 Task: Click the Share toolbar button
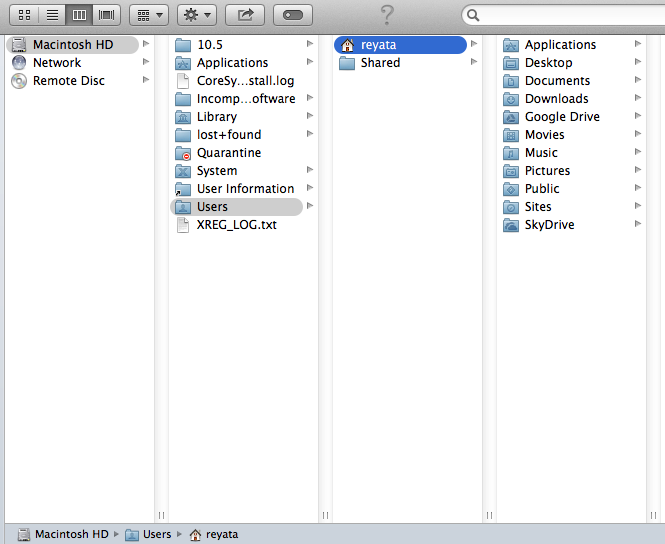245,15
